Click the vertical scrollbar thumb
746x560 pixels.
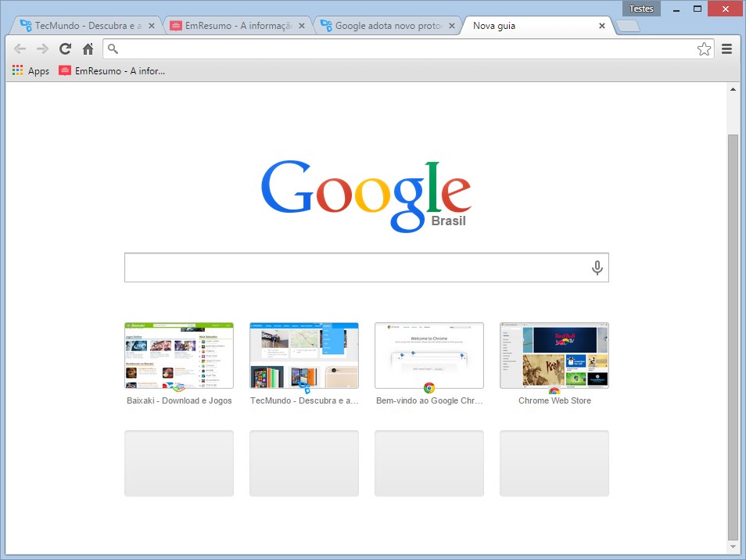point(733,337)
